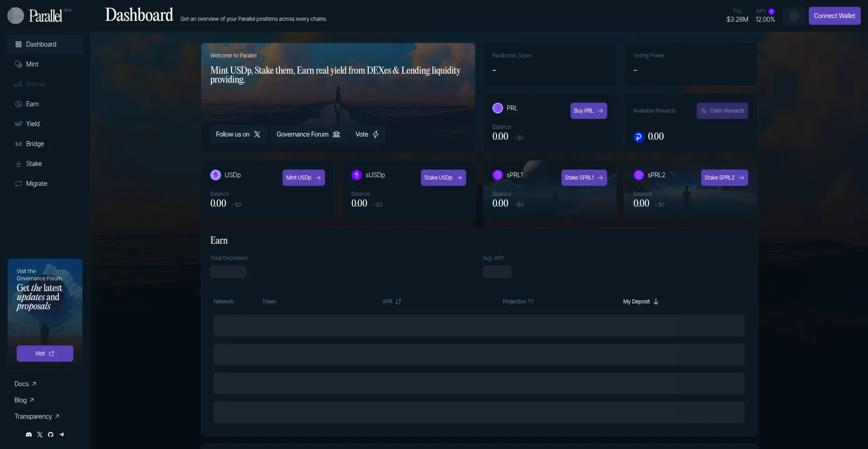Viewport: 868px width, 449px height.
Task: Click the X icon in sidebar footer
Action: [x=40, y=435]
